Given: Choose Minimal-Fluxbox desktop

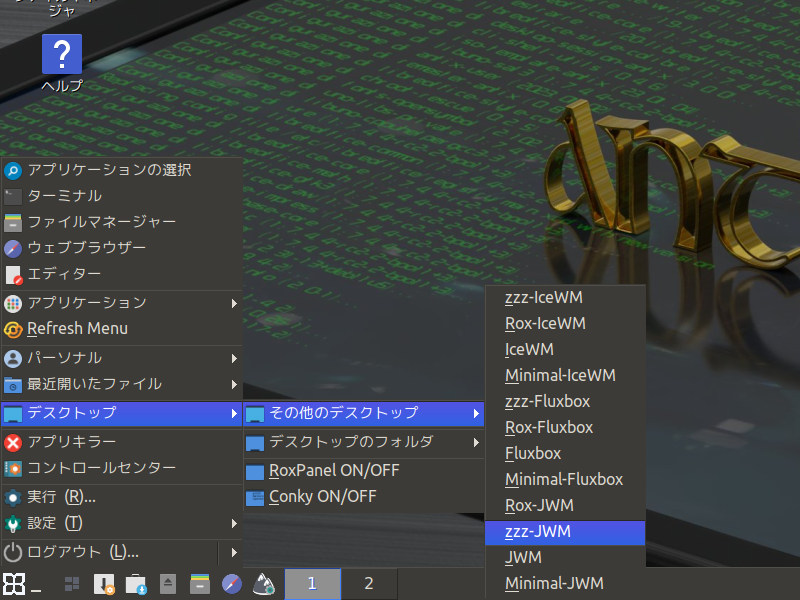Looking at the screenshot, I should [x=565, y=480].
